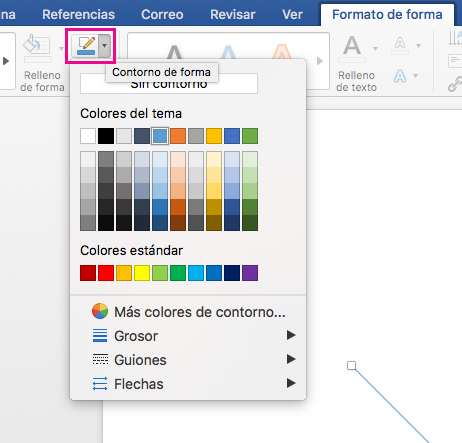Pick the white theme color swatch
Screen dimensions: 462x443
pos(88,136)
